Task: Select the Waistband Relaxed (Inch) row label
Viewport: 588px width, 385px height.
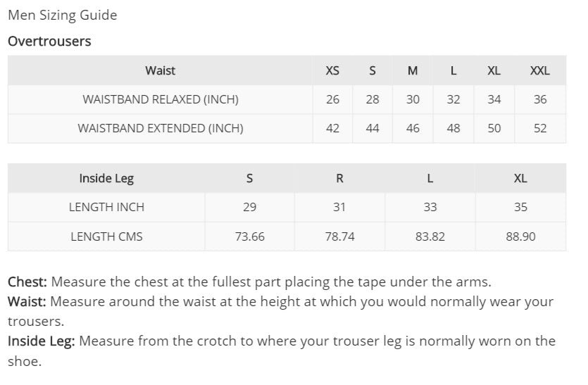Action: pyautogui.click(x=160, y=99)
